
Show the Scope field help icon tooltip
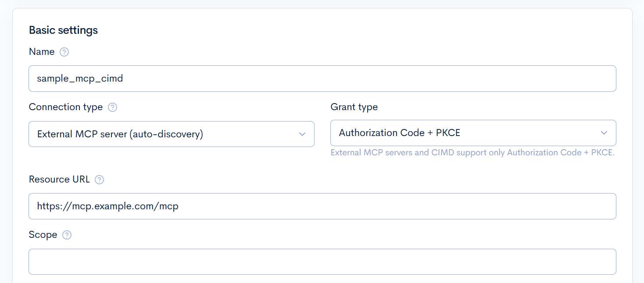(x=67, y=235)
